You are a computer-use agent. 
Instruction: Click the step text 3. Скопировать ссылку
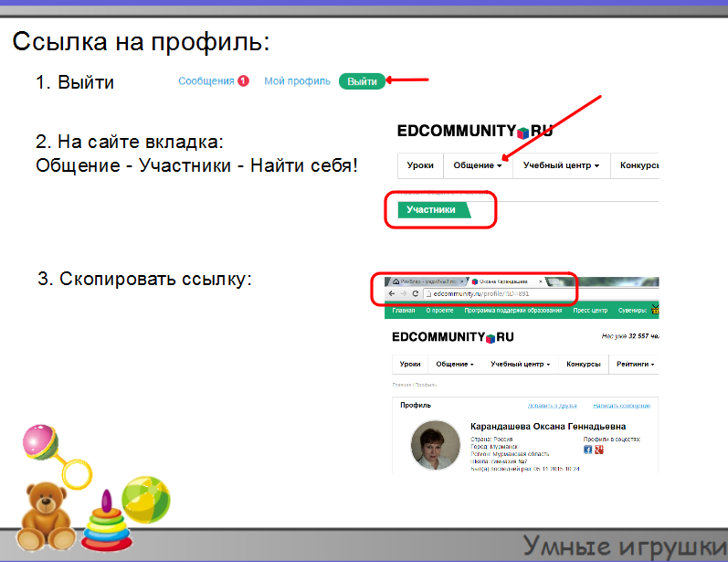coord(144,279)
